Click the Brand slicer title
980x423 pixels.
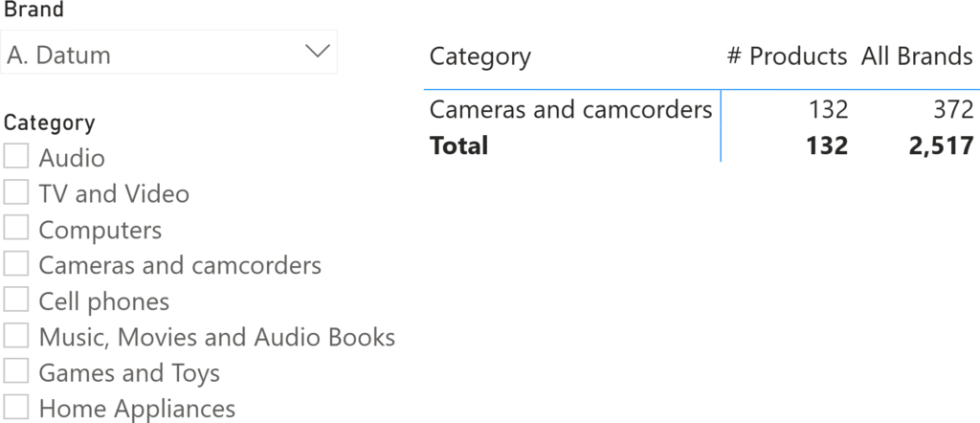(x=34, y=11)
